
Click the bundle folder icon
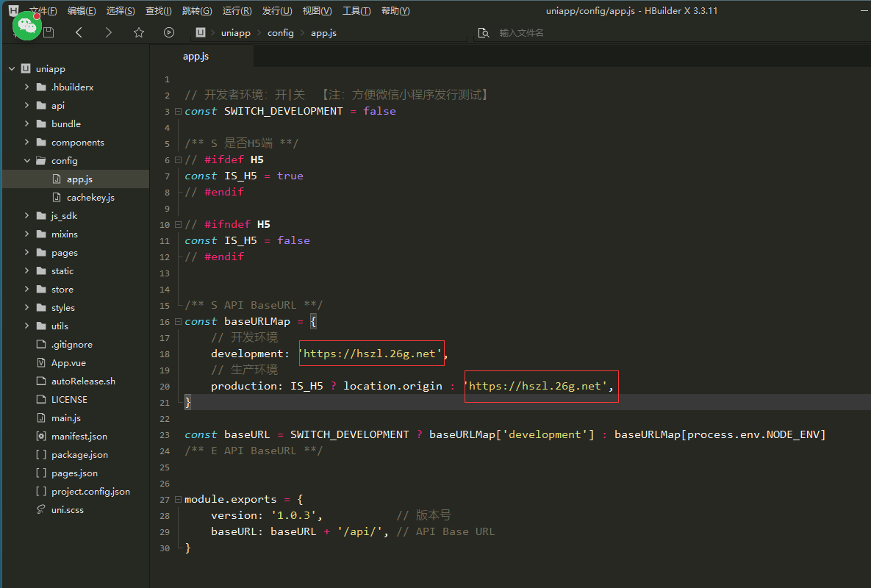point(41,123)
